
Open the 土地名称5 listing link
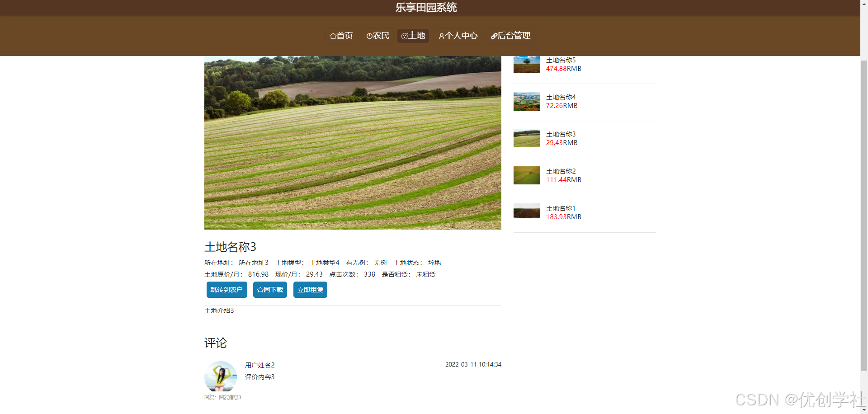point(561,60)
